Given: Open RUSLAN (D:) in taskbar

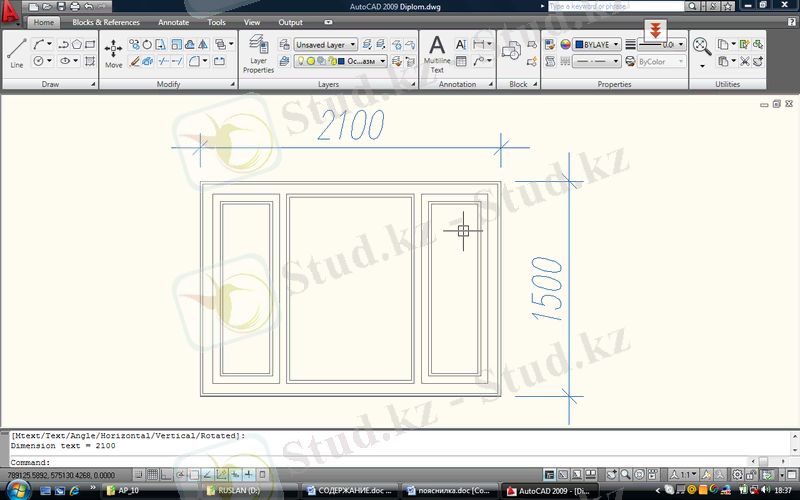Looking at the screenshot, I should tap(250, 491).
